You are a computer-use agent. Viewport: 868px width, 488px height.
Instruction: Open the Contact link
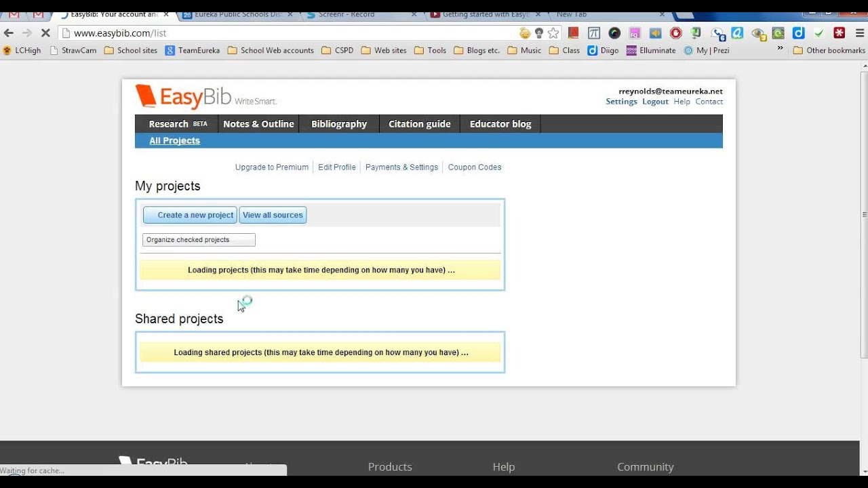pyautogui.click(x=709, y=102)
